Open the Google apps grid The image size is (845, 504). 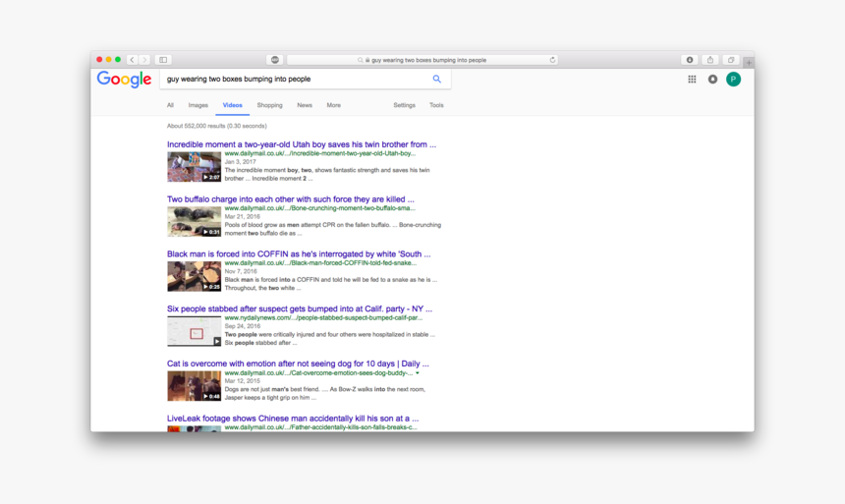692,80
